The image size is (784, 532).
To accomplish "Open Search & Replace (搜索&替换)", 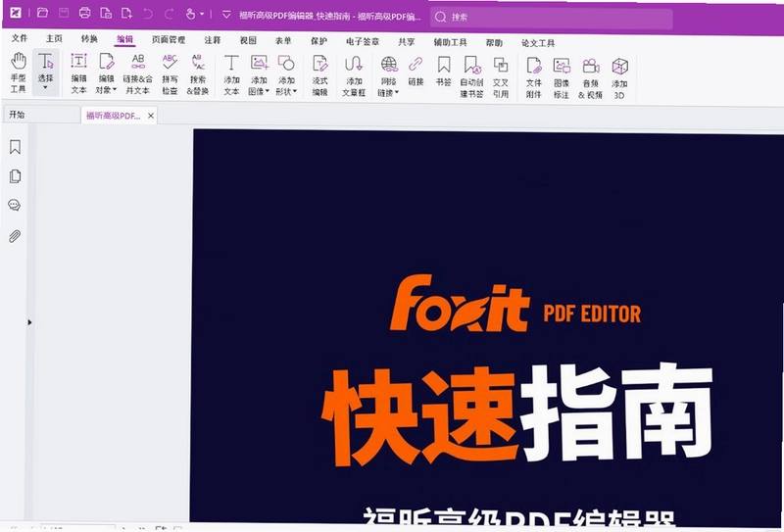I will click(198, 74).
